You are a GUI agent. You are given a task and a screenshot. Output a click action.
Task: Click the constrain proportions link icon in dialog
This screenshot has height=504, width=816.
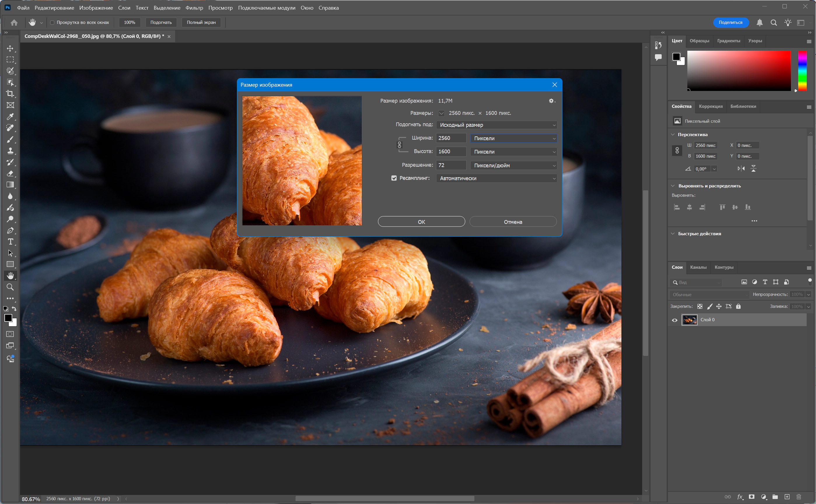click(x=399, y=145)
